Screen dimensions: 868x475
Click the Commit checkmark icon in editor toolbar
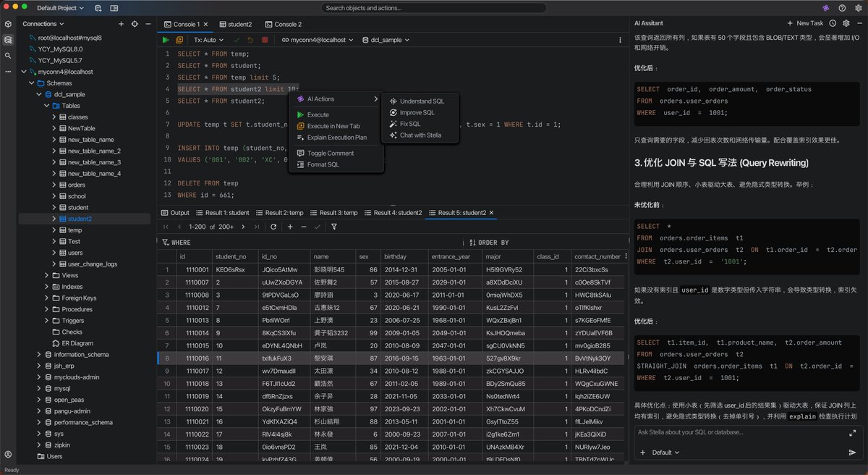[236, 40]
